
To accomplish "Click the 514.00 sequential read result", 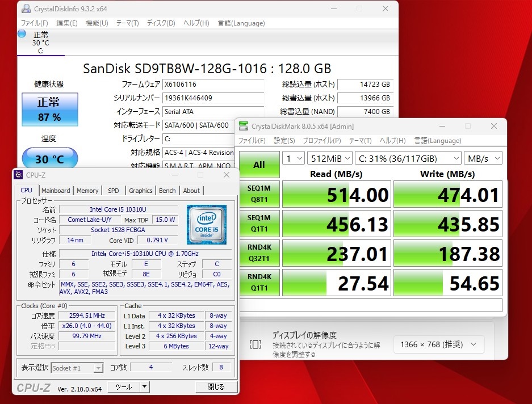I will coord(337,194).
